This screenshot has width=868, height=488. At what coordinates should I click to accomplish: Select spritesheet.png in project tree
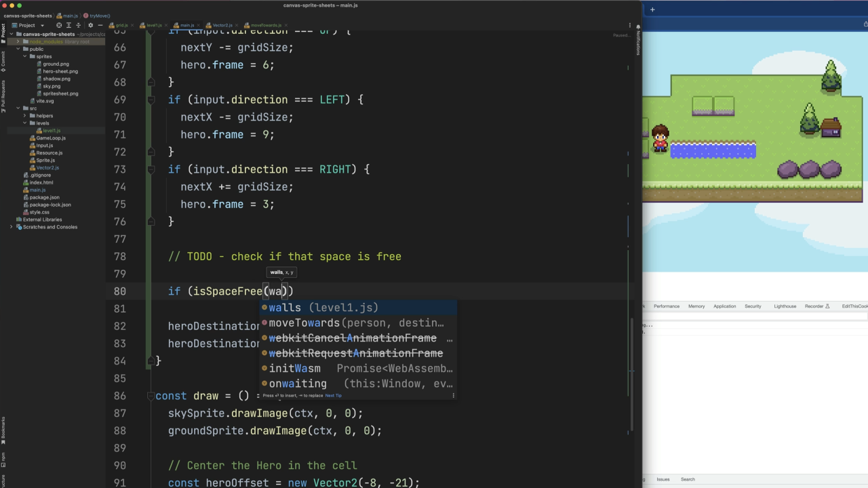pos(60,94)
